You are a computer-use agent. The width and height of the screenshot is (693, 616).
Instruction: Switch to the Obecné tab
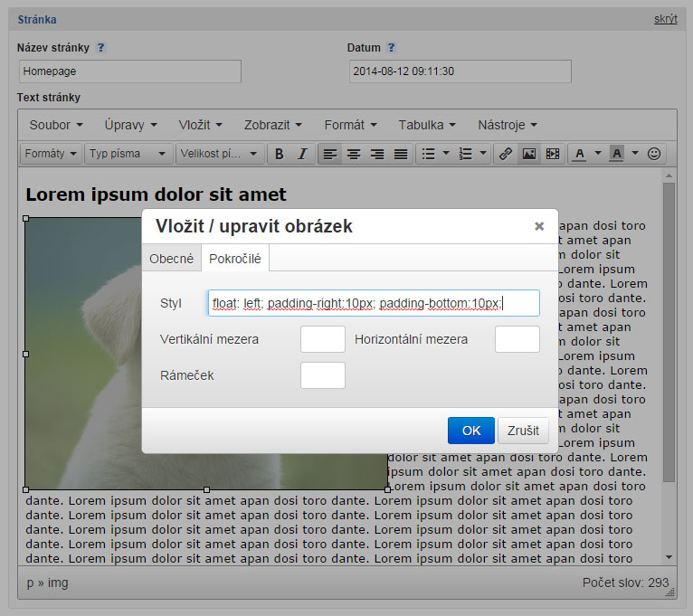click(171, 259)
